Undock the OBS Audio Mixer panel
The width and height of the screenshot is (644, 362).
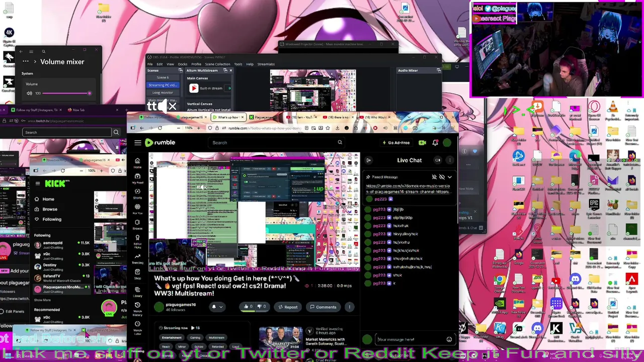439,70
